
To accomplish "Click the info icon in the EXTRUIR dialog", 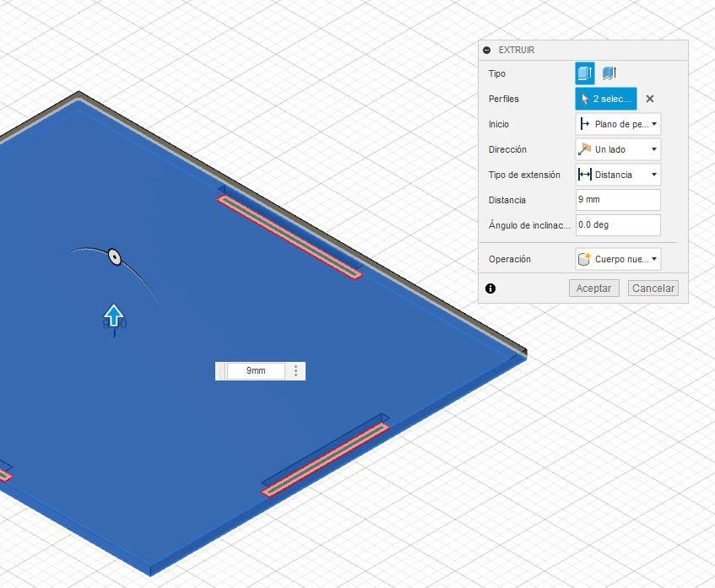I will pos(492,289).
